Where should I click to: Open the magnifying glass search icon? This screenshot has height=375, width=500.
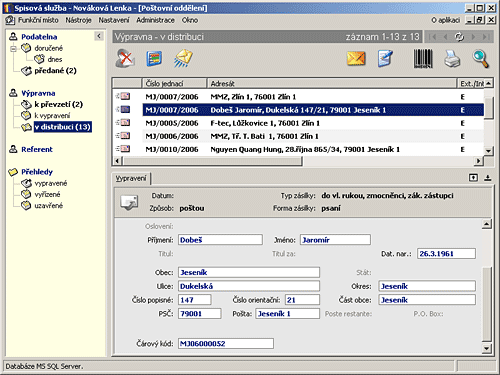[481, 59]
